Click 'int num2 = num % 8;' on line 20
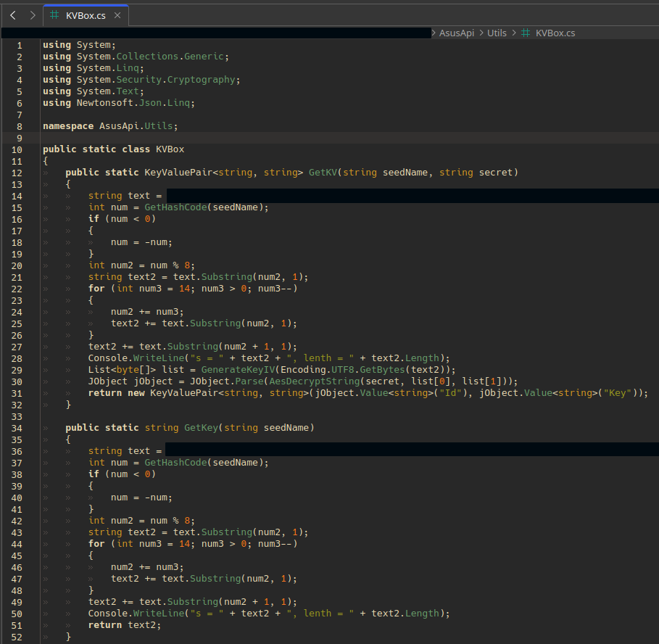This screenshot has height=644, width=659. click(141, 265)
